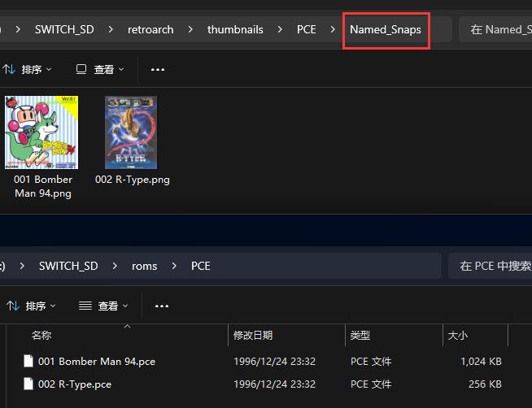This screenshot has width=532, height=408.
Task: Open the Sort dropdown in upper window
Action: 30,70
